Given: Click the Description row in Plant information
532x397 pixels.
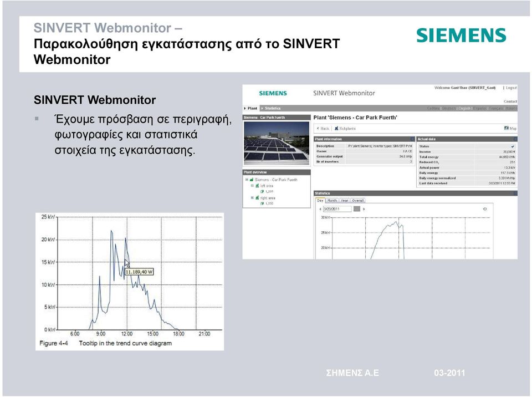Looking at the screenshot, I should (x=365, y=146).
